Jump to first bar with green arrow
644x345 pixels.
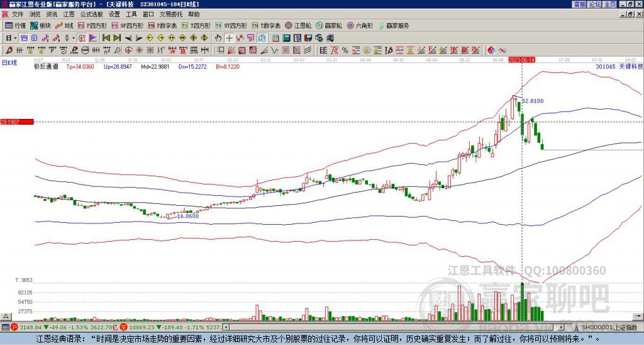click(x=106, y=38)
